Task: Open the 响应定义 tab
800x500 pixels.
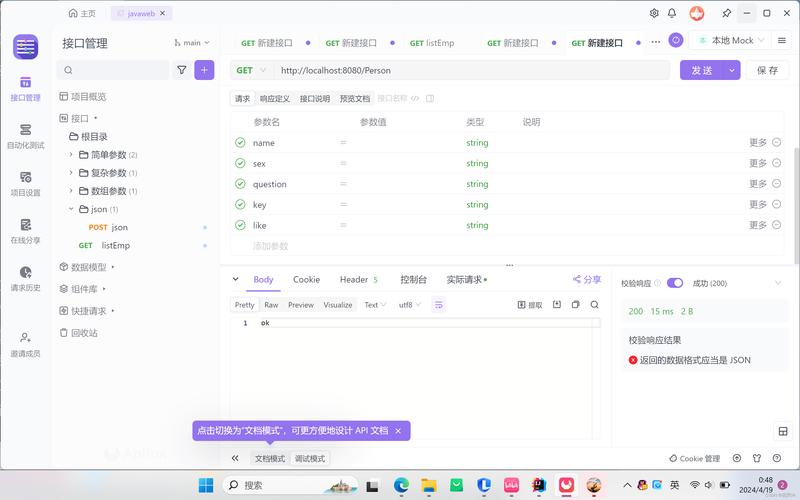Action: 274,98
